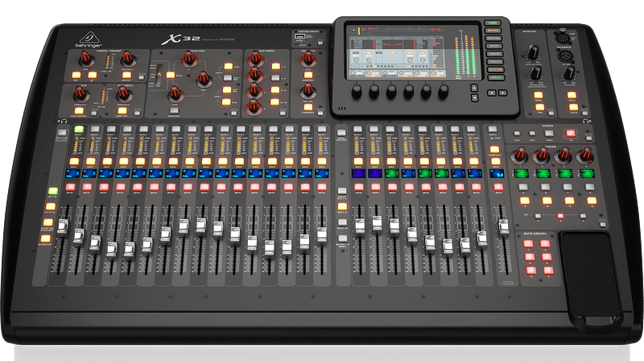Click the Main channel Clear Solo button

[x=494, y=150]
